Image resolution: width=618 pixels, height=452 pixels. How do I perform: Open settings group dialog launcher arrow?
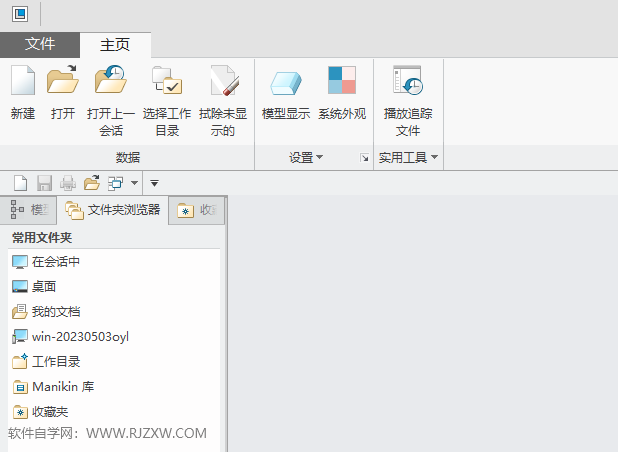click(x=364, y=158)
